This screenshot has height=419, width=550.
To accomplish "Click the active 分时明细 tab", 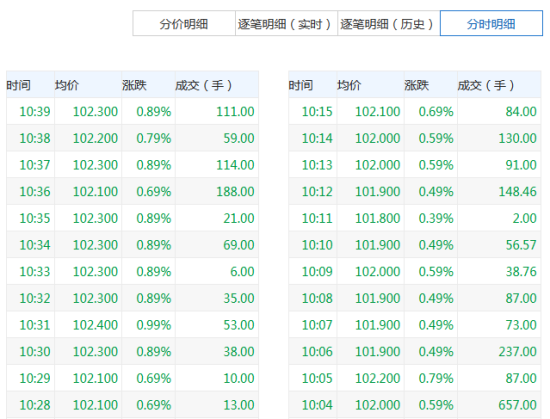I will tap(491, 23).
